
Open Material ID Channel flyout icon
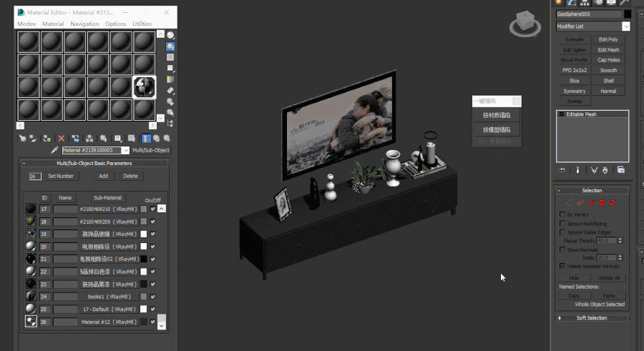pos(118,139)
